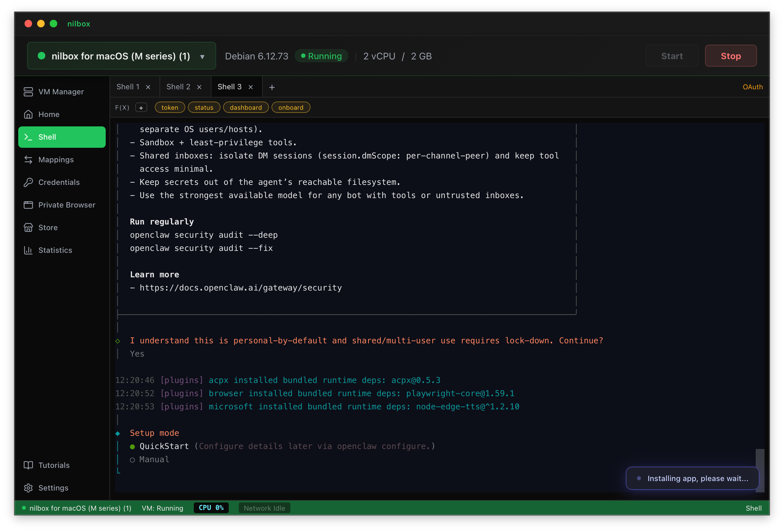This screenshot has width=784, height=532.
Task: Select the QuickStart setup mode option
Action: [164, 446]
